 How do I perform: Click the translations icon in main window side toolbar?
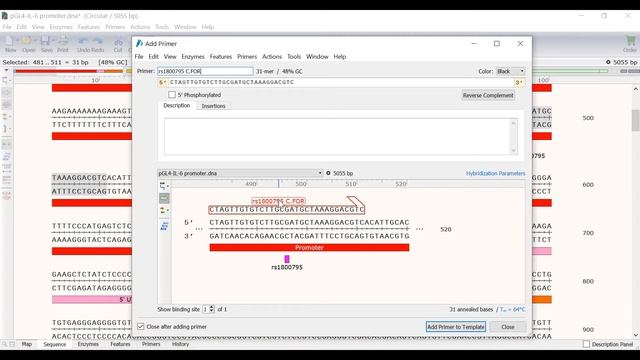pyautogui.click(x=7, y=157)
